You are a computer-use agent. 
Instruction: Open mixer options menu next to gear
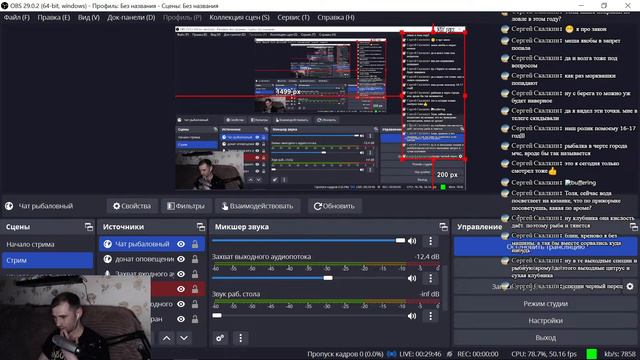[240, 338]
